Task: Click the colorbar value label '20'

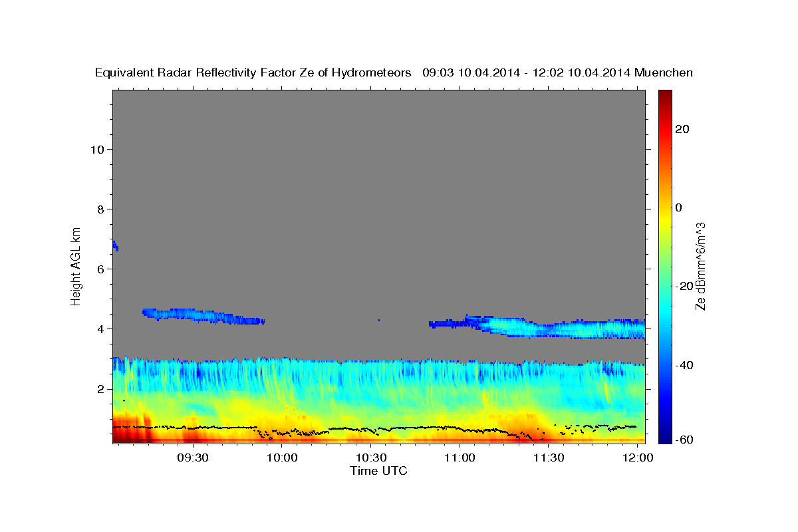Action: [x=682, y=129]
